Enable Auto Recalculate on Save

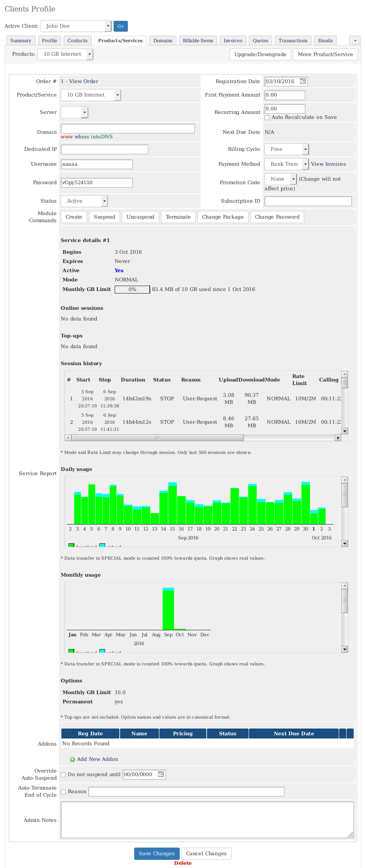click(x=267, y=117)
